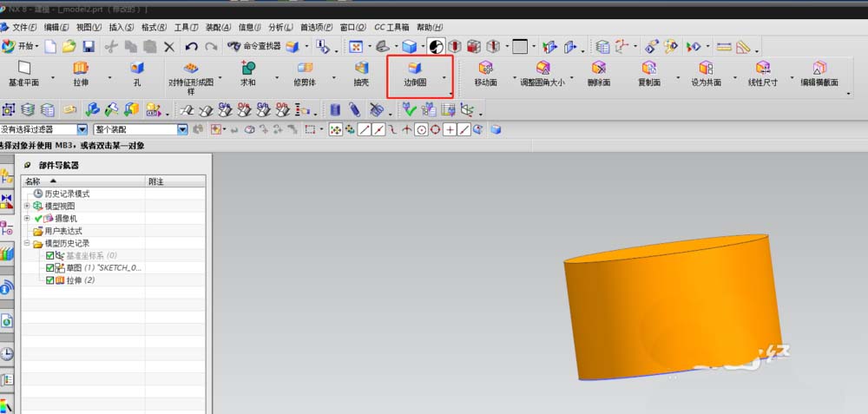Toggle the 拉伸 (2) feature checkbox

click(x=49, y=280)
